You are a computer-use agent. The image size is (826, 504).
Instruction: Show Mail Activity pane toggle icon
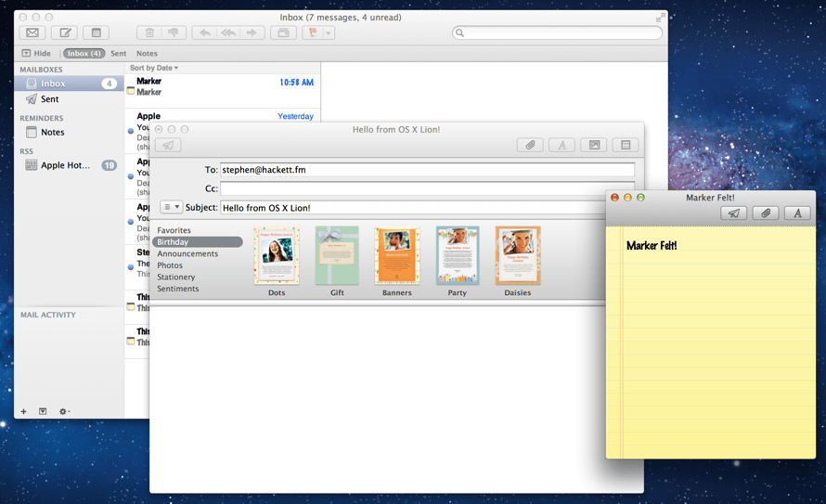click(x=43, y=411)
